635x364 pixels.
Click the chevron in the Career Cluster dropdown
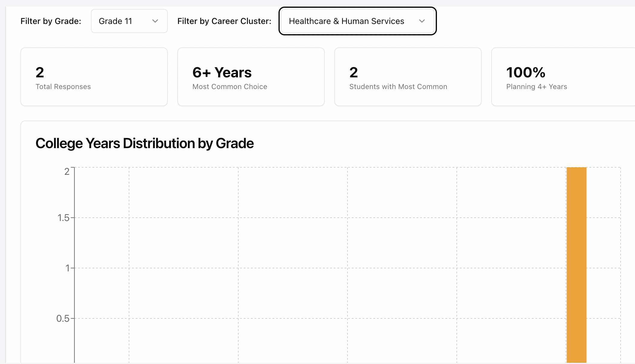click(422, 21)
